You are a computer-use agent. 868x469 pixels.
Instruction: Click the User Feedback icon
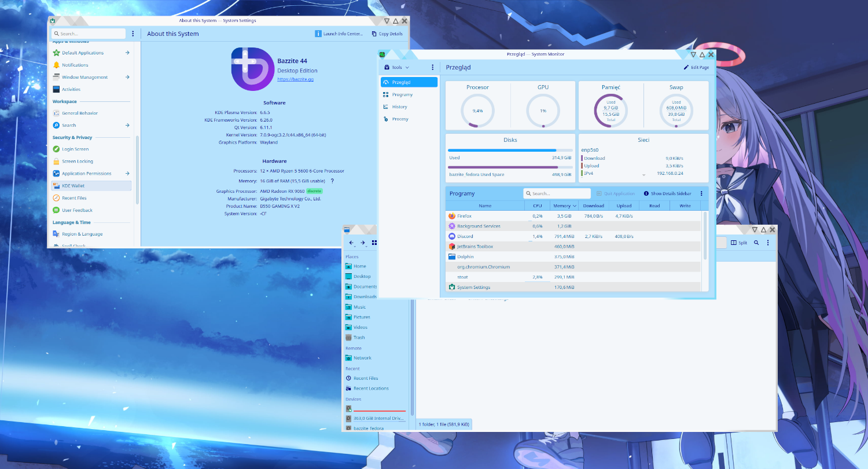pos(57,210)
